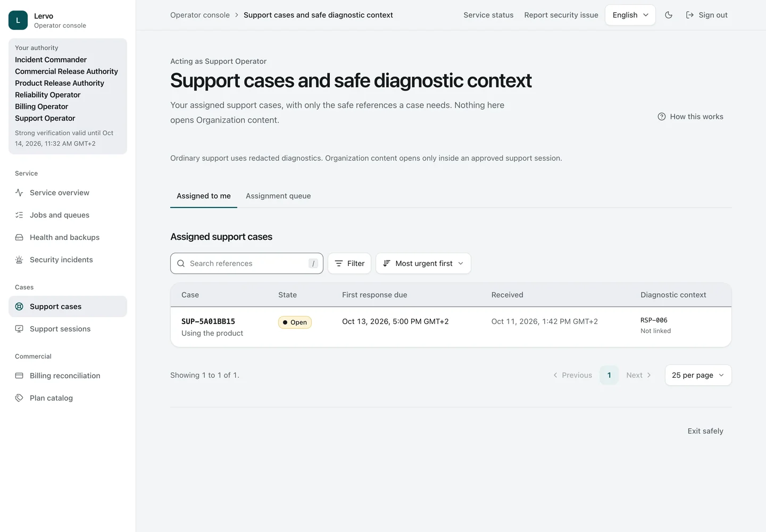Click the search magnifier icon
This screenshot has width=766, height=532.
(181, 263)
